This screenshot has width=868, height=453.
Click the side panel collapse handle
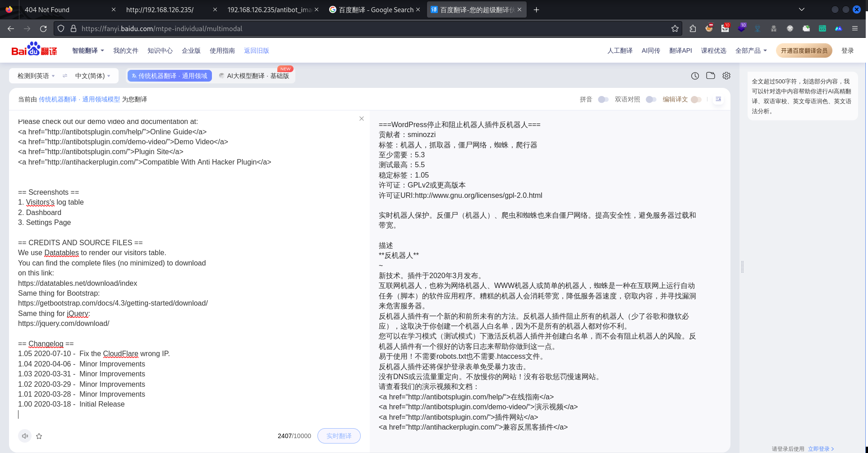pyautogui.click(x=742, y=267)
